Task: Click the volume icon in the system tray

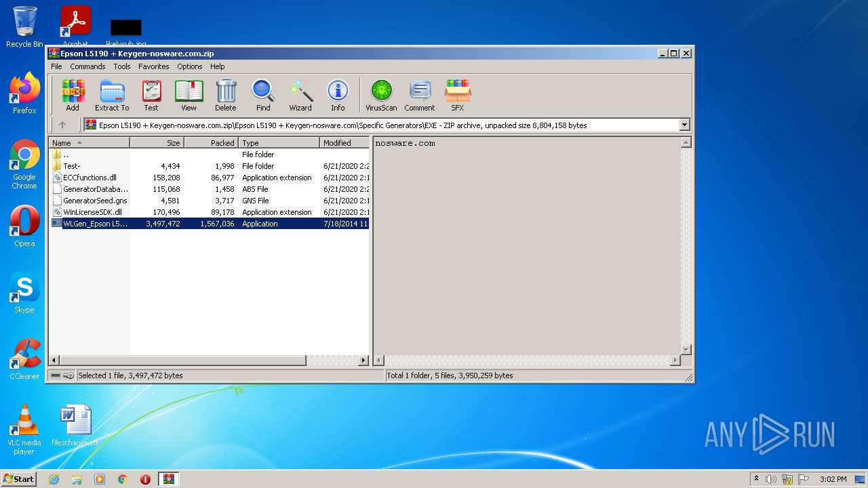Action: pos(771,479)
